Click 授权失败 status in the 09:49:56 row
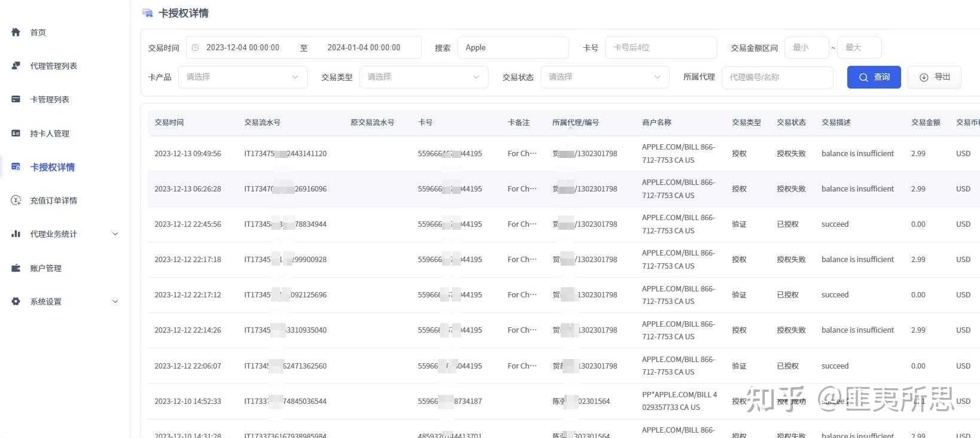The width and height of the screenshot is (980, 438). click(792, 154)
